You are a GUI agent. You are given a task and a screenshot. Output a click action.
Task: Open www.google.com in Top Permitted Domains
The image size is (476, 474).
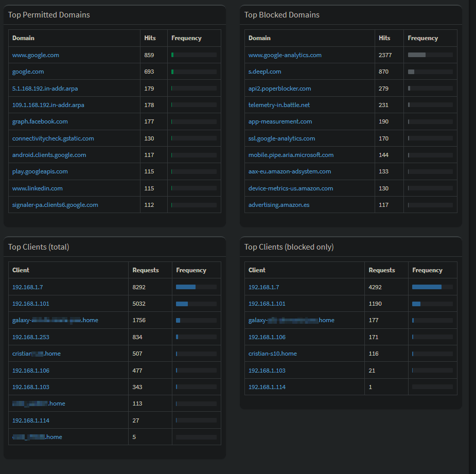pos(36,55)
